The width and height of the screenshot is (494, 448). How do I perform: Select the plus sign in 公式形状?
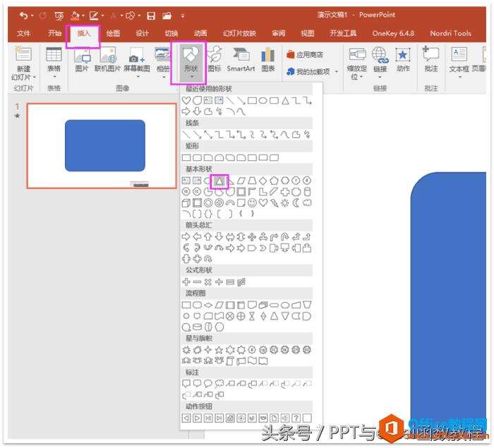[186, 282]
